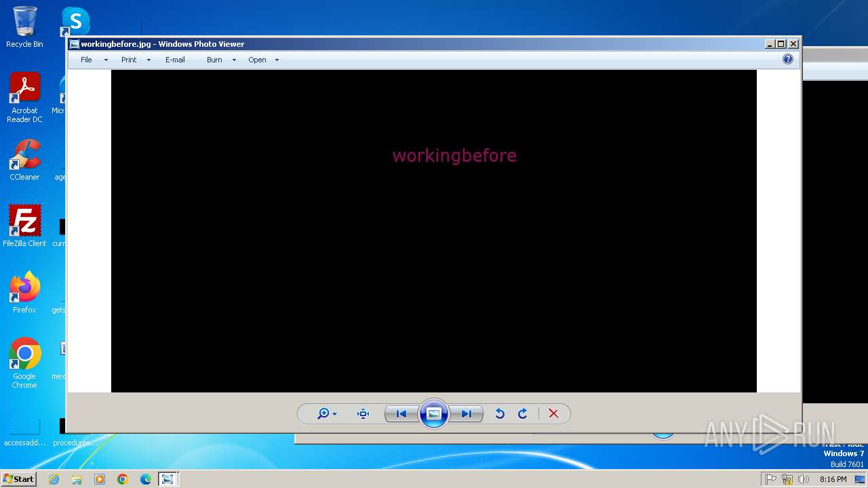Open Photo Viewer help icon

[x=787, y=59]
